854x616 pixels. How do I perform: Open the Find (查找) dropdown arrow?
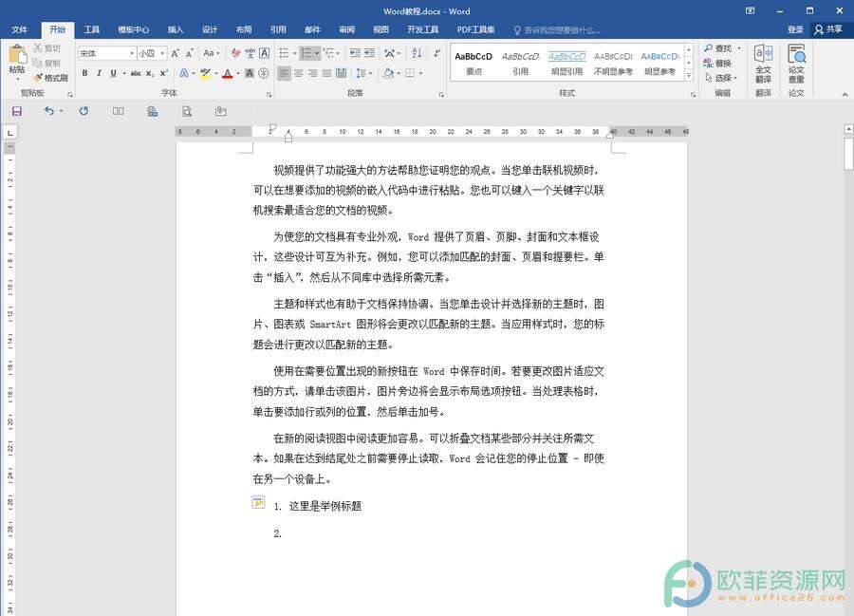739,48
